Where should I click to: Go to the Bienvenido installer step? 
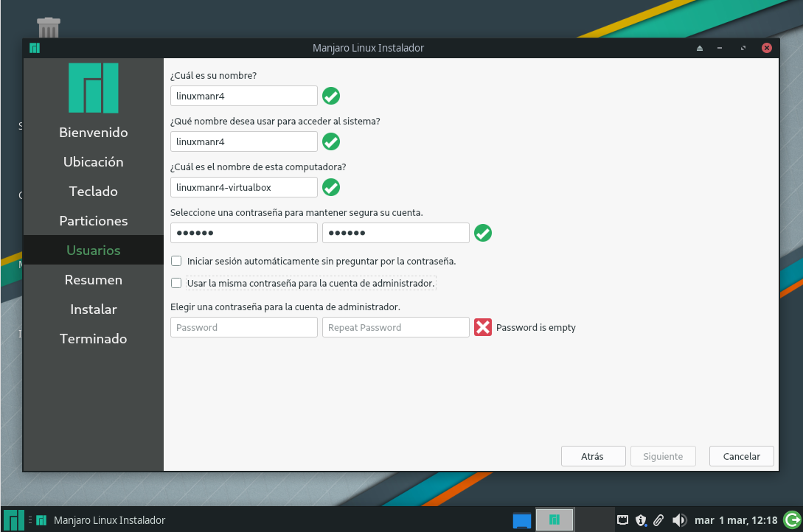coord(93,132)
